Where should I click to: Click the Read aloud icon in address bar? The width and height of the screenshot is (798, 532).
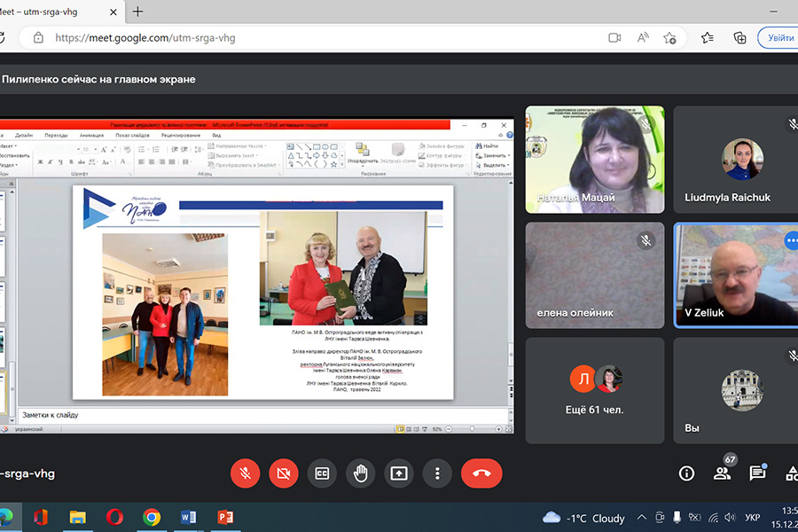point(643,38)
